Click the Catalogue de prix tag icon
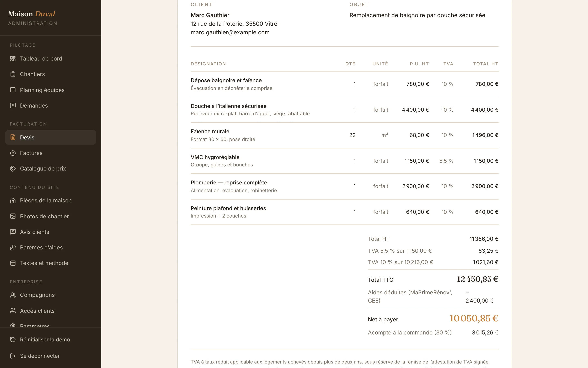 (13, 169)
